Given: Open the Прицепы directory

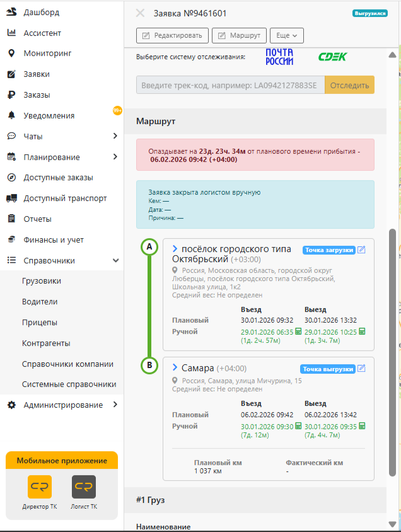Looking at the screenshot, I should coord(39,322).
